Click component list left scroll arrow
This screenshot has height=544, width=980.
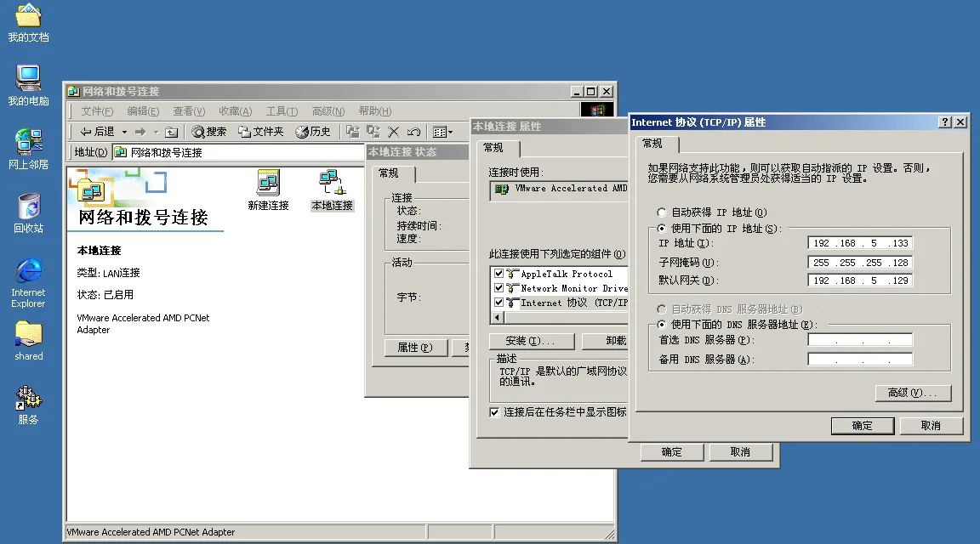pos(499,317)
